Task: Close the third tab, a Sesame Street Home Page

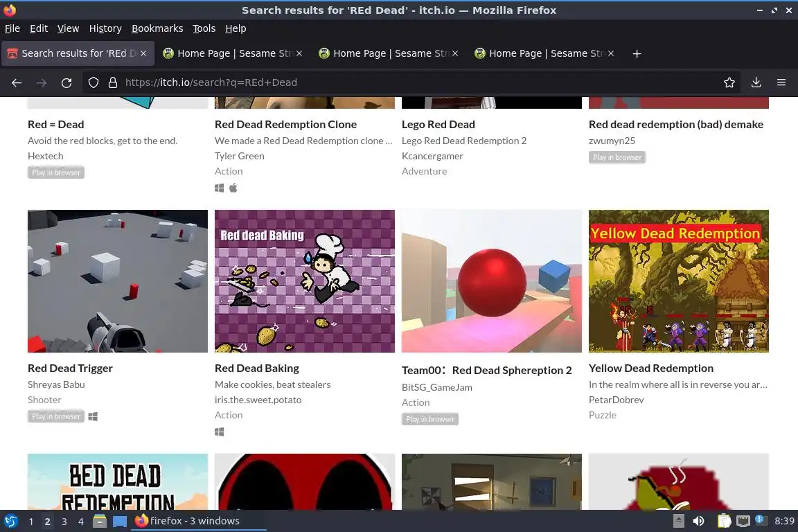Action: click(455, 53)
